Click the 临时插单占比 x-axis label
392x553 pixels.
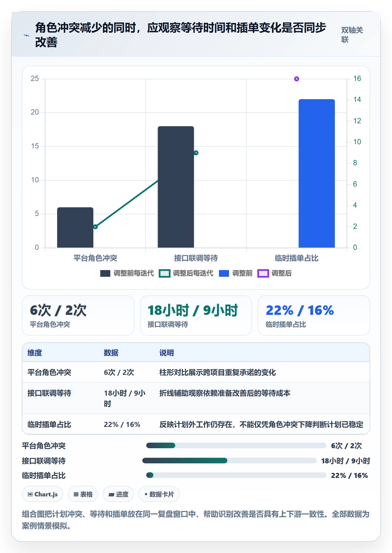pyautogui.click(x=297, y=258)
